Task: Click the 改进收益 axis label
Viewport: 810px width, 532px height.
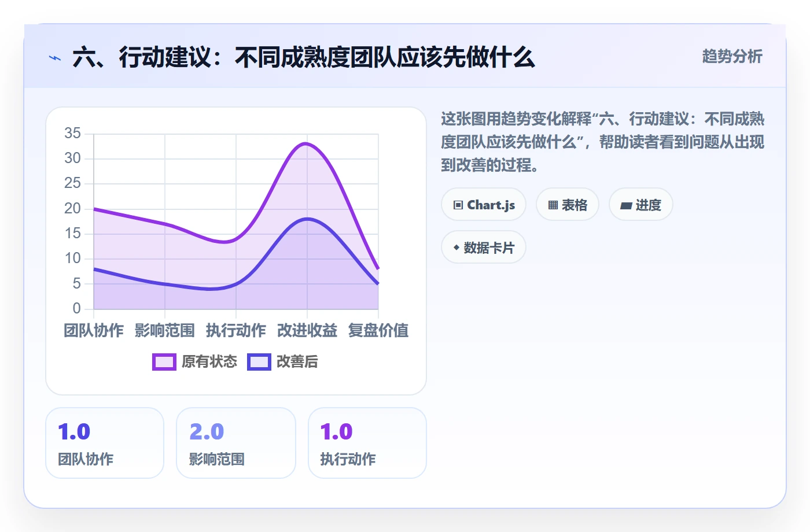Action: [x=307, y=331]
